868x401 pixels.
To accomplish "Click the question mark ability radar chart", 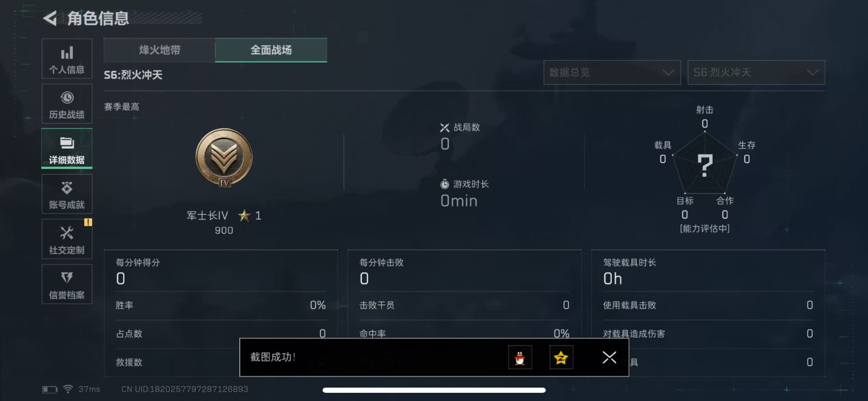I will (705, 164).
